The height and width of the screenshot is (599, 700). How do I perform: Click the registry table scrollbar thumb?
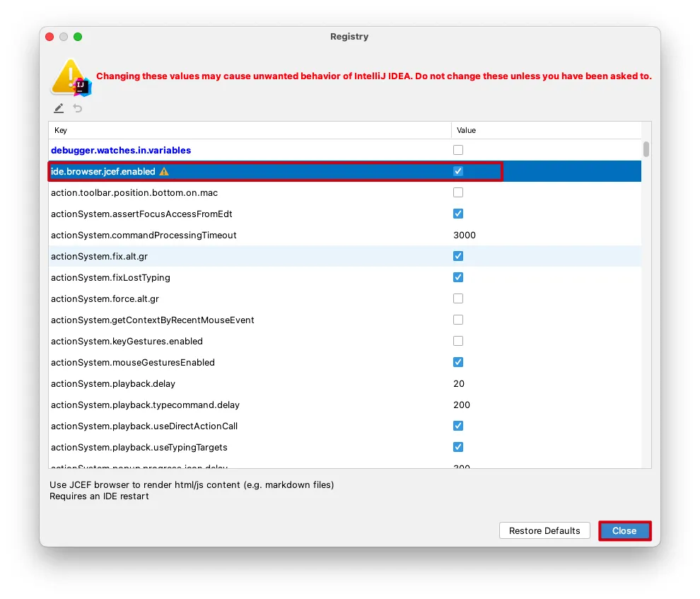tap(646, 149)
